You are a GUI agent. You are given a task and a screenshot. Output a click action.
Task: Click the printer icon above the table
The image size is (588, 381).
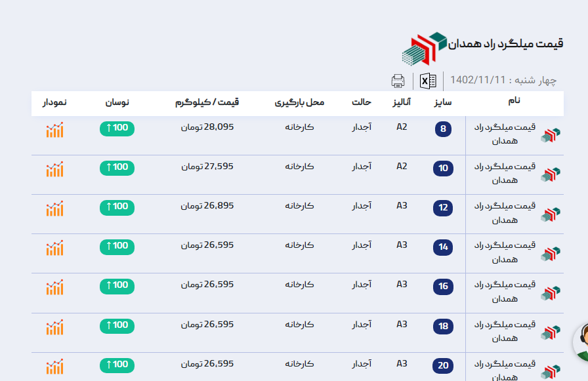(x=398, y=81)
